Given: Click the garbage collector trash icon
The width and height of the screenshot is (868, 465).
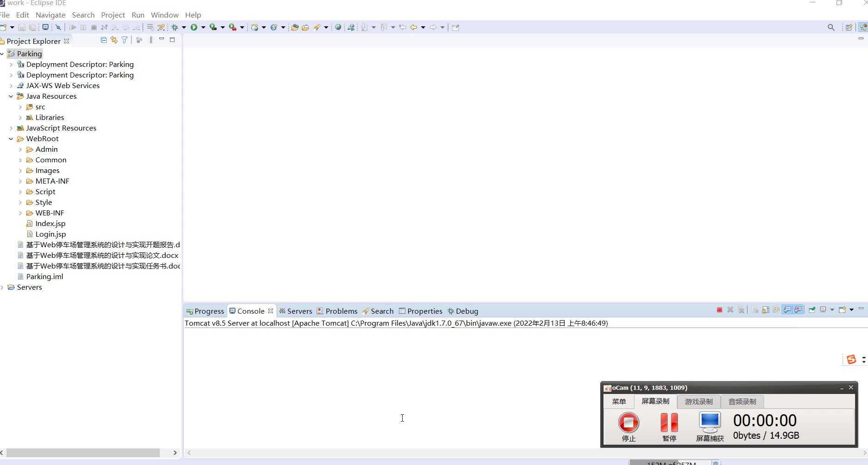Looking at the screenshot, I should pyautogui.click(x=715, y=463).
